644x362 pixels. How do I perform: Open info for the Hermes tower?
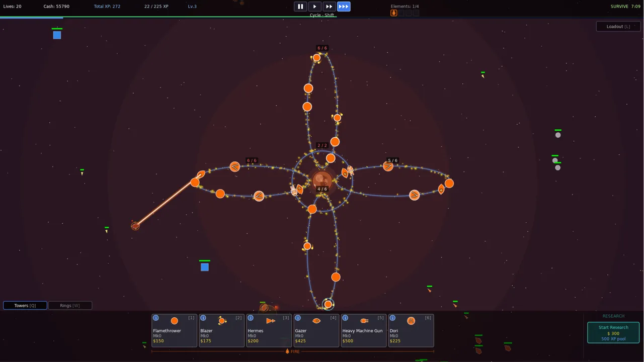coord(251,318)
